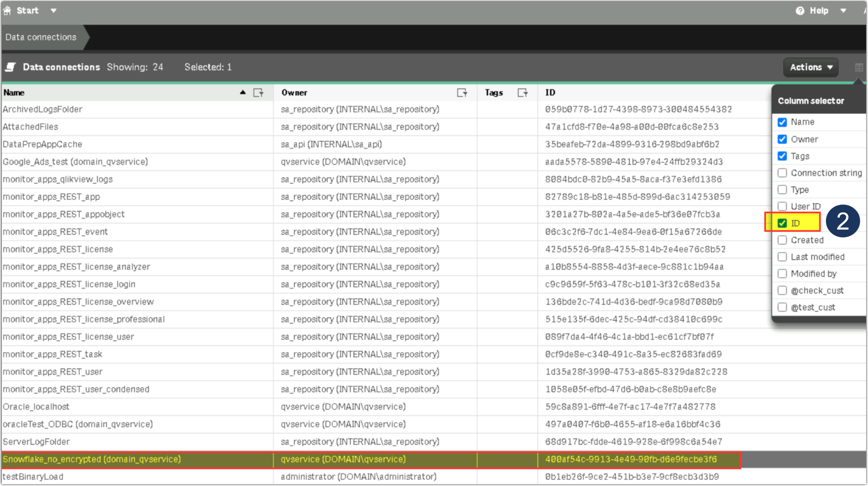Click the Data connections list icon

pyautogui.click(x=10, y=67)
